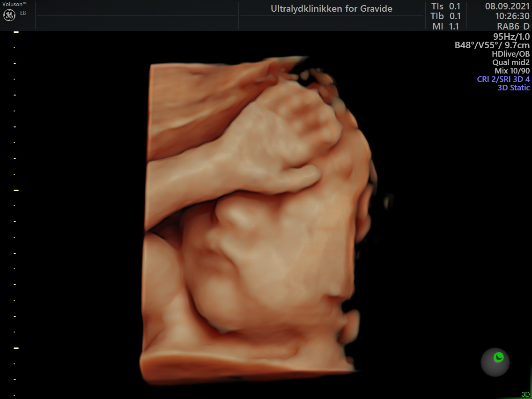Click the 'B48°/V55°/ 9.7cm' angle readout
Image resolution: width=532 pixels, height=399 pixels.
[492, 45]
